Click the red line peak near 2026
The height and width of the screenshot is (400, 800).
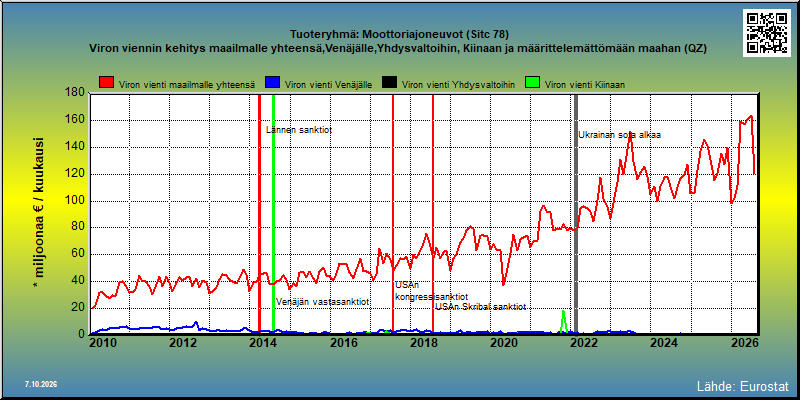coord(751,116)
